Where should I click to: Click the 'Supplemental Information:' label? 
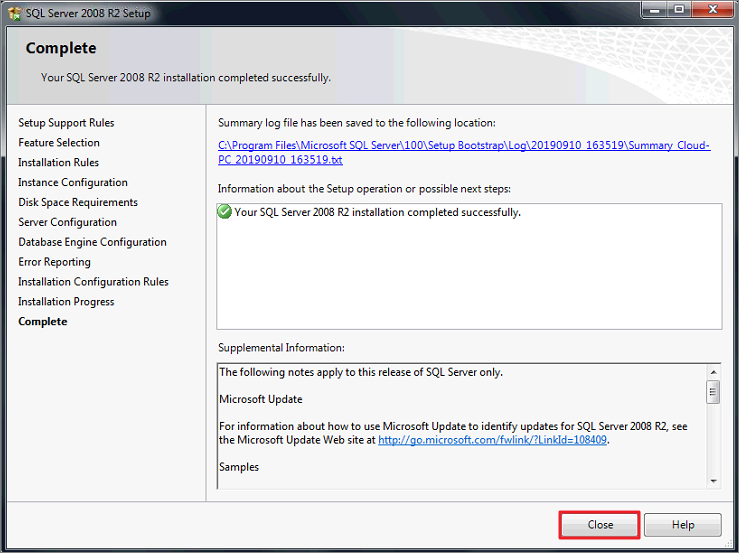coord(281,348)
